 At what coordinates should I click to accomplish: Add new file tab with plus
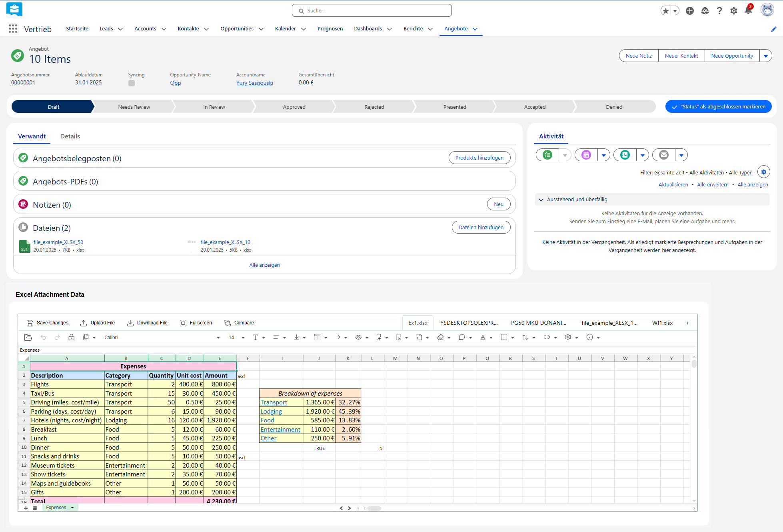click(x=688, y=323)
